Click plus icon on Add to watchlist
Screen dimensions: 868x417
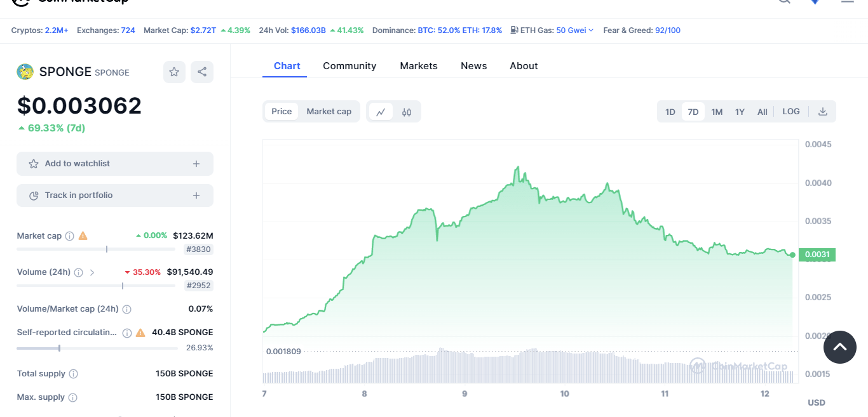pyautogui.click(x=196, y=164)
